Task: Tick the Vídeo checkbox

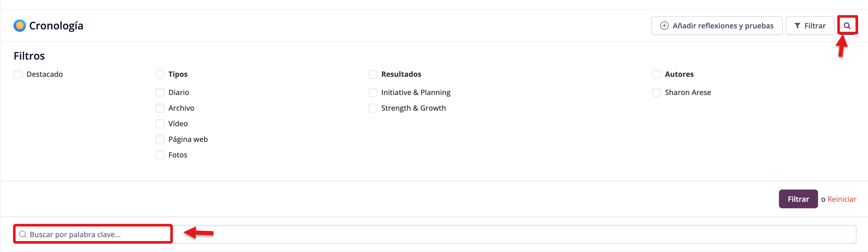Action: click(x=160, y=124)
